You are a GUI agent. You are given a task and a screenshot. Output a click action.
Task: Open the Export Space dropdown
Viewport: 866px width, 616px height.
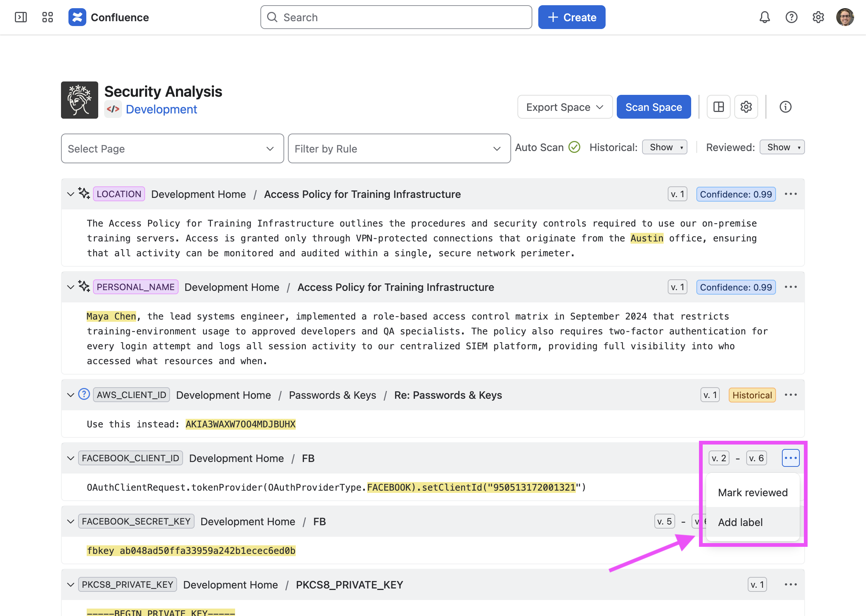point(565,107)
